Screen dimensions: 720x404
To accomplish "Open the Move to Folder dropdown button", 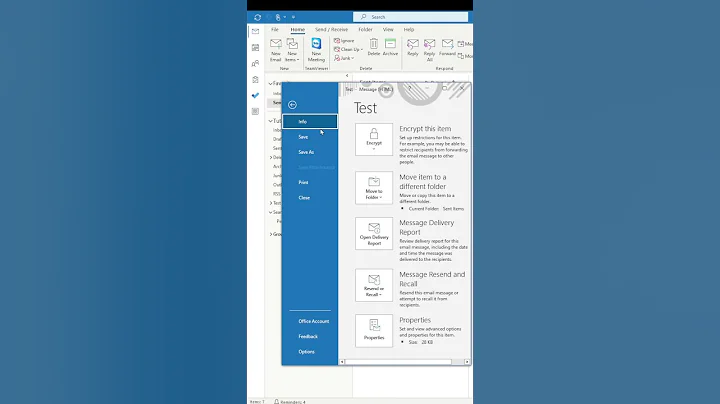I will click(x=374, y=188).
